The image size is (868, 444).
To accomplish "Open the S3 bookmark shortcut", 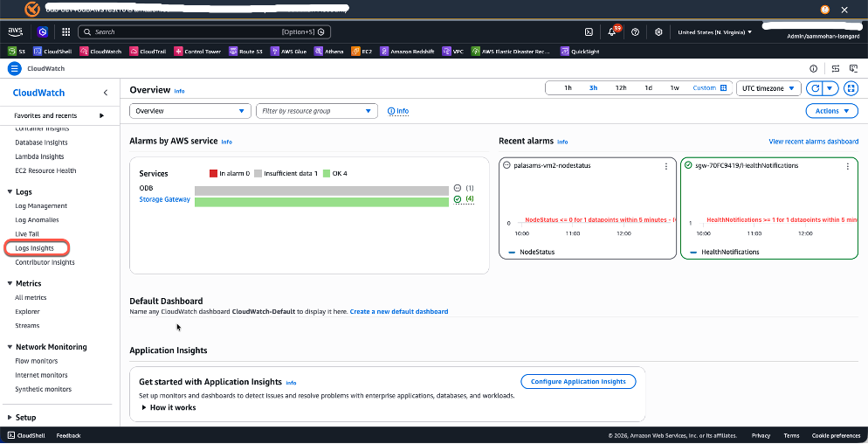I will coord(17,52).
